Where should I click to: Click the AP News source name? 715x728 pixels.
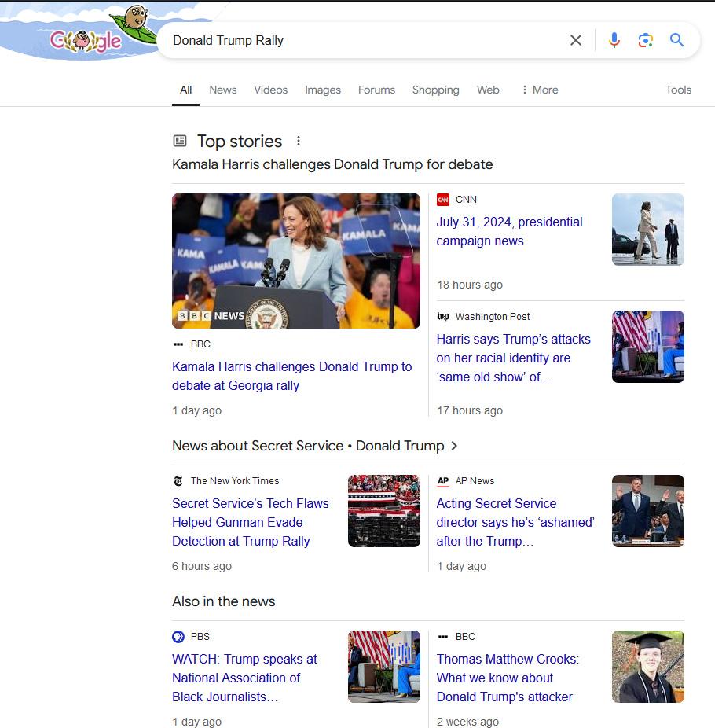click(x=475, y=481)
